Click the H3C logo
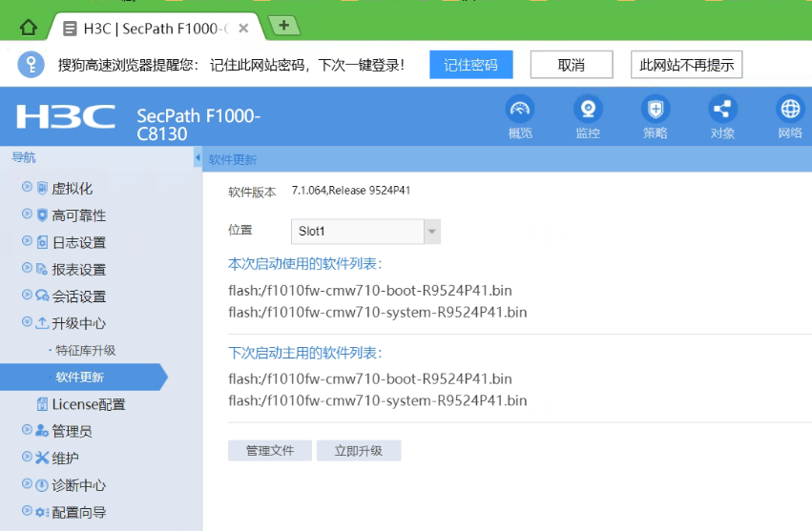The height and width of the screenshot is (531, 812). click(66, 116)
